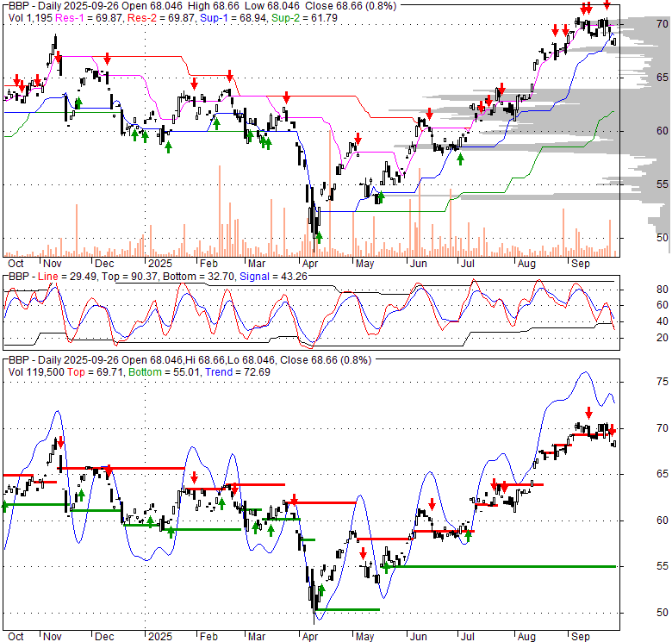Select the 50 price level on top chart axis
Image resolution: width=672 pixels, height=642 pixels.
pos(663,238)
